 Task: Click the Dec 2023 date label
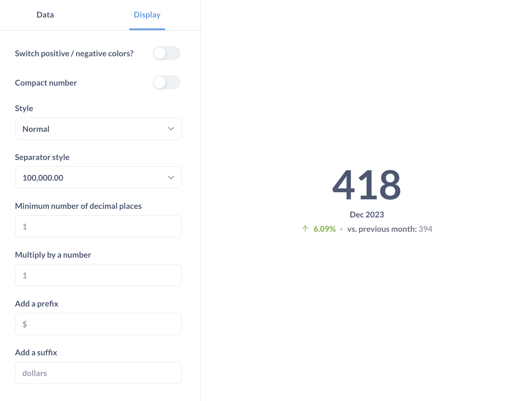coord(367,215)
